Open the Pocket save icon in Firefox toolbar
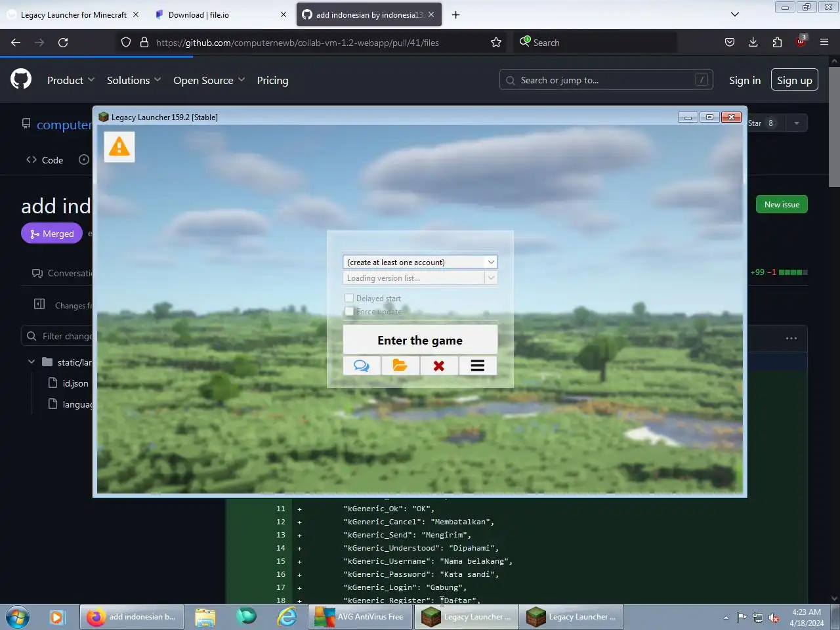This screenshot has width=840, height=630. click(x=730, y=42)
